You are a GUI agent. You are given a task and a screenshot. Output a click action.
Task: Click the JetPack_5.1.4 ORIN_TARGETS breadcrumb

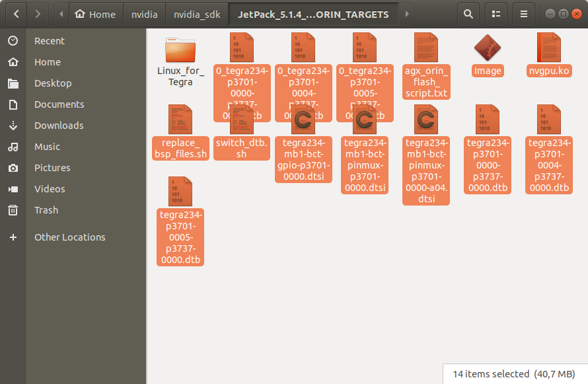tap(314, 15)
